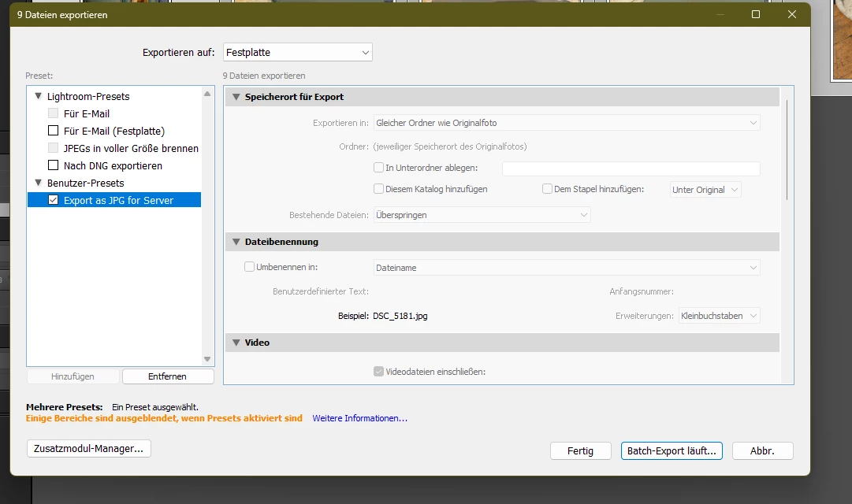The width and height of the screenshot is (852, 504).
Task: Click '(jeweiliger Speicherort des Originalfotos)' text
Action: [450, 146]
